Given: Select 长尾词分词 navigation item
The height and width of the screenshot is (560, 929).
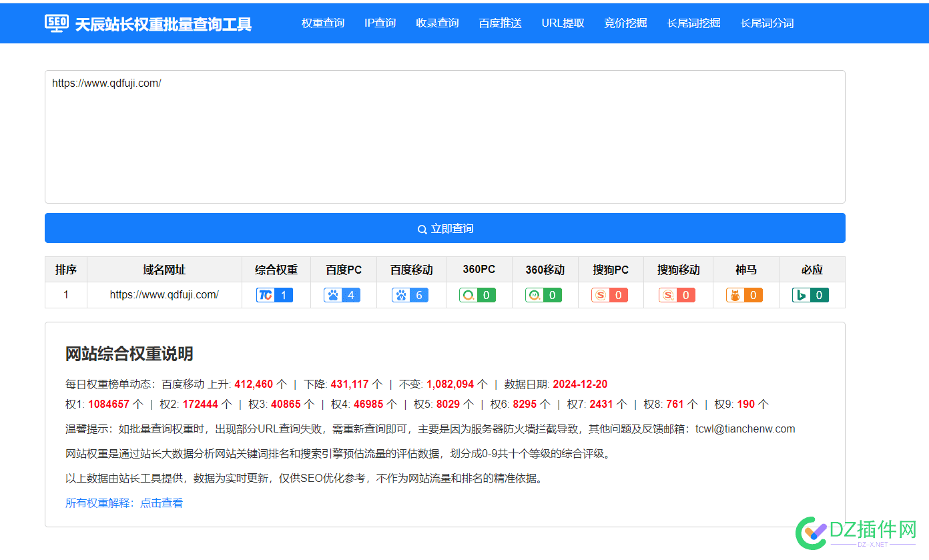Looking at the screenshot, I should 767,23.
